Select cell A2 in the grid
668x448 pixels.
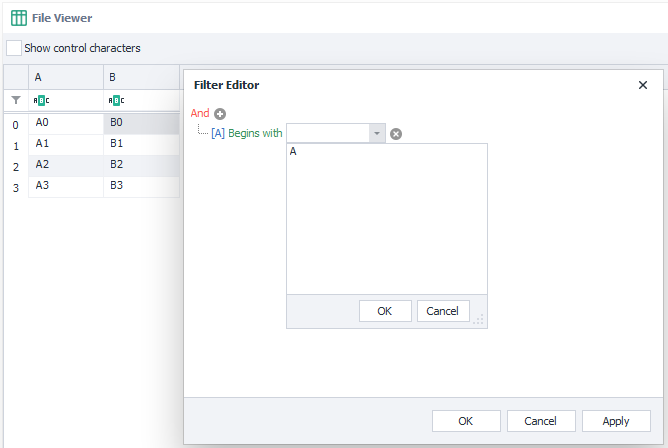[x=65, y=165]
